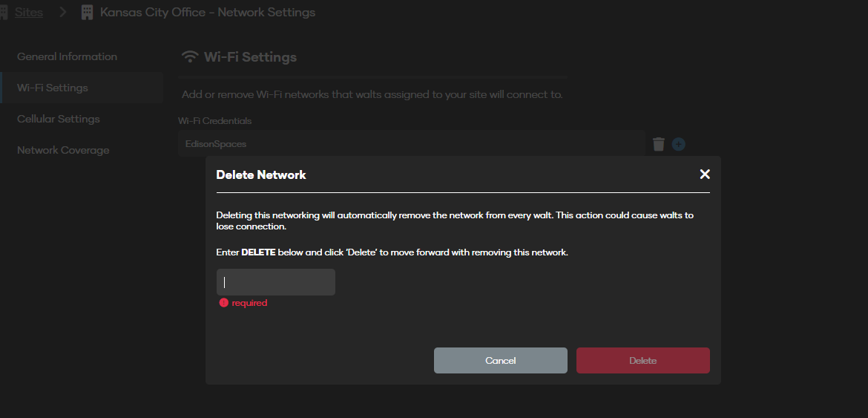Image resolution: width=868 pixels, height=418 pixels.
Task: Click the EdisonSpaces Wi-Fi credential field
Action: pos(411,144)
